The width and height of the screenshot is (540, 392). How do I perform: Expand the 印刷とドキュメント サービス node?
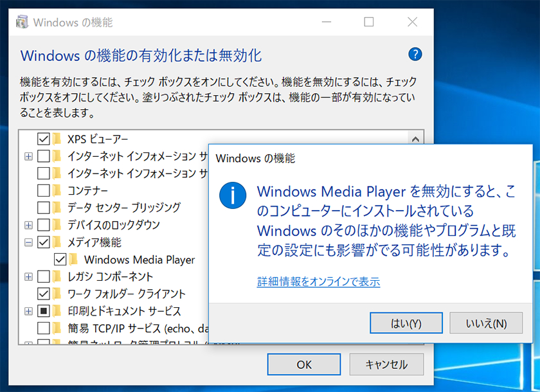pyautogui.click(x=28, y=312)
